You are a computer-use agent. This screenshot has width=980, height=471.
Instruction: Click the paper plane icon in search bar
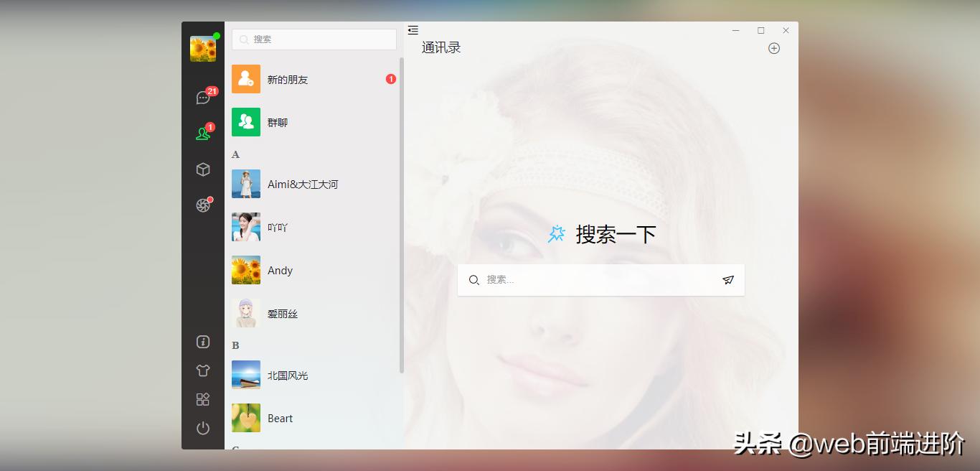728,280
